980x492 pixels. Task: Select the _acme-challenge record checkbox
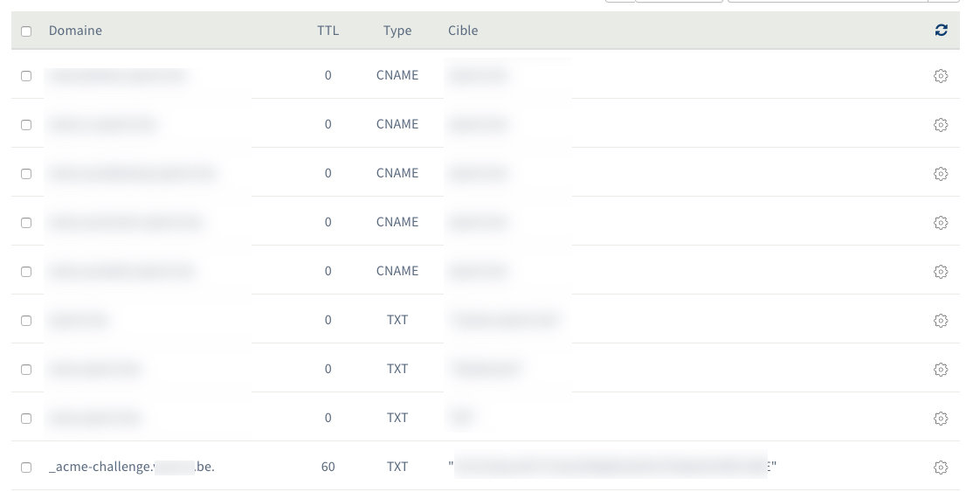pos(26,468)
